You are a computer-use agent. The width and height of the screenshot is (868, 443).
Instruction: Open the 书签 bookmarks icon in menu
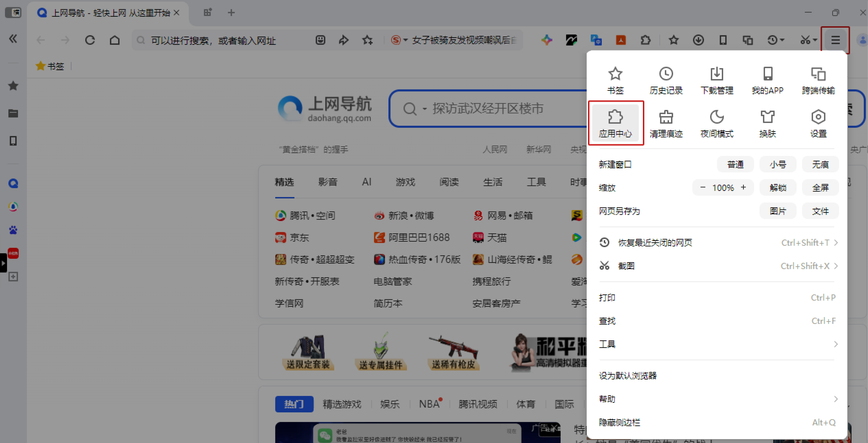click(615, 80)
